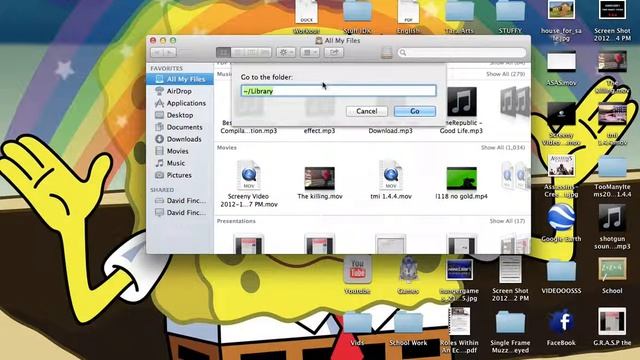640x360 pixels.
Task: Click the house_for_sale jpg desktop file
Action: pyautogui.click(x=561, y=20)
